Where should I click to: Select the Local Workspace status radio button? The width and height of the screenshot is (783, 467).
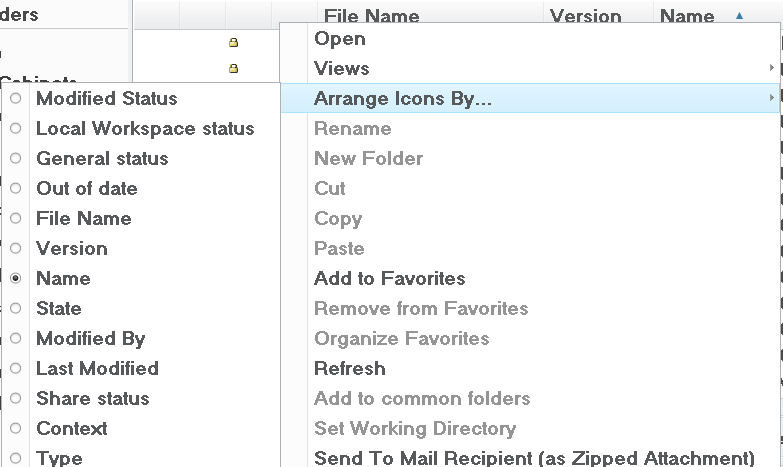click(x=15, y=128)
